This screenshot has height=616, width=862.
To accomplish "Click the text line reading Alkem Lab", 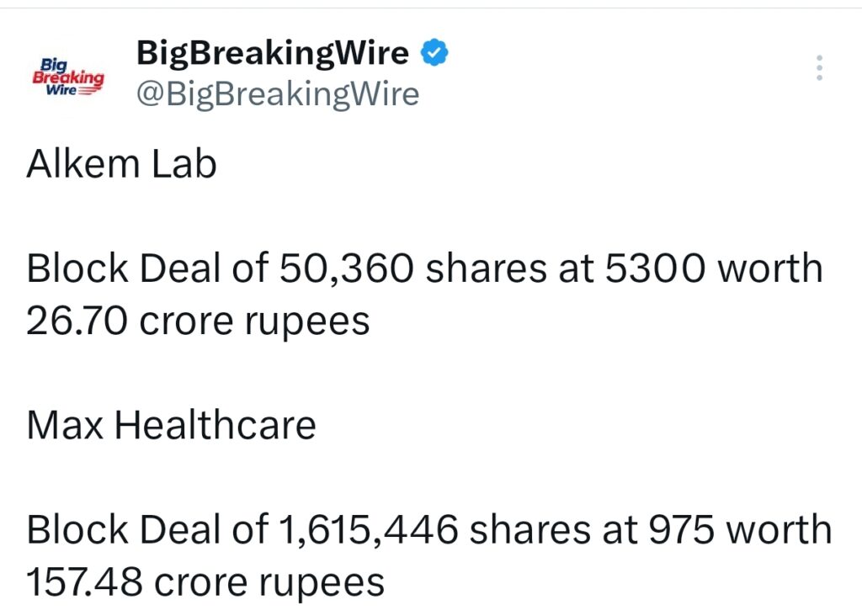I will 120,165.
